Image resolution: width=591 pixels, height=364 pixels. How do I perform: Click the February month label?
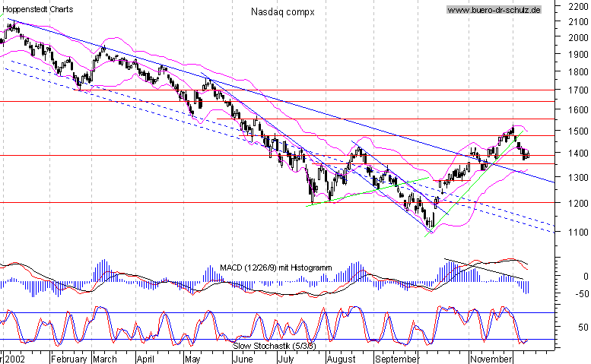click(x=69, y=359)
